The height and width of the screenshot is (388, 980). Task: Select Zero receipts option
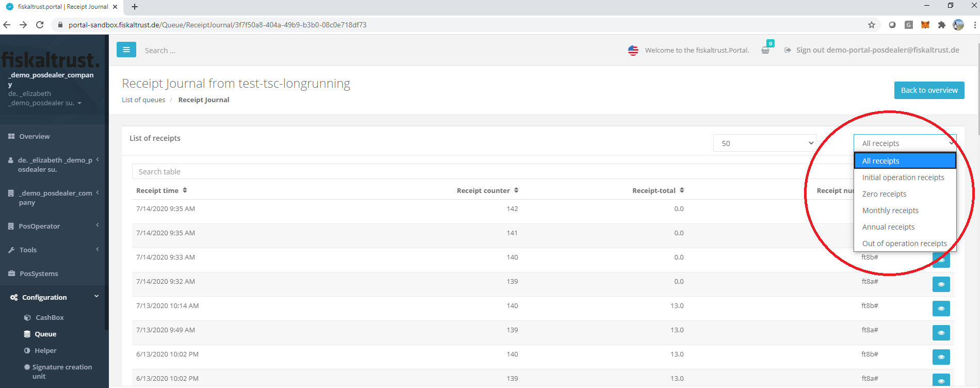click(x=905, y=193)
